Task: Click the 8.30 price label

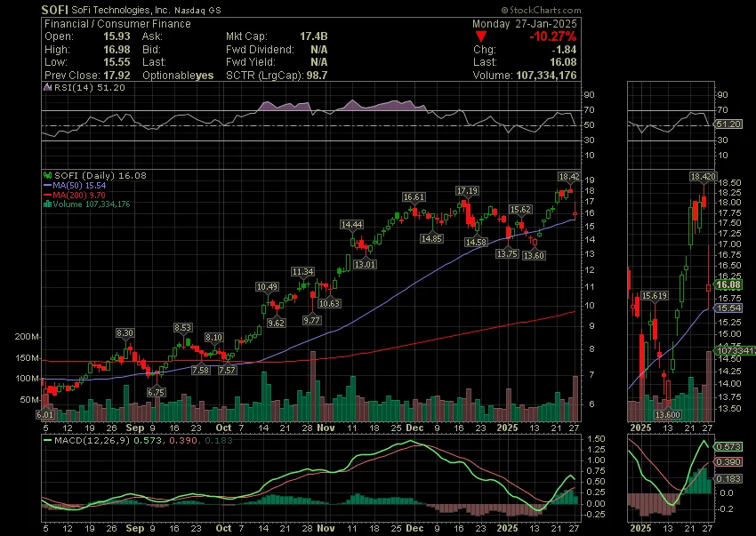Action: [x=125, y=333]
